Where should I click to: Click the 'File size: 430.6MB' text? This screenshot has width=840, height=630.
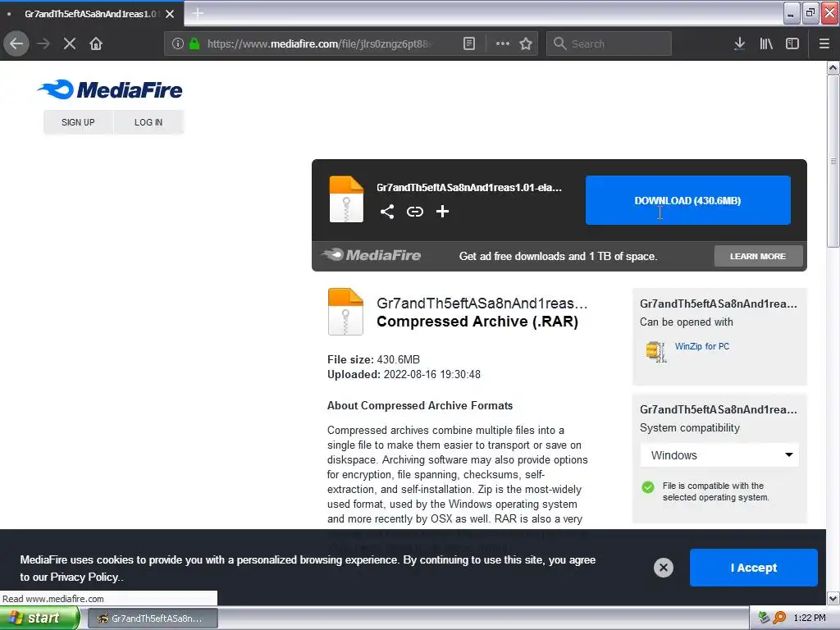(373, 359)
